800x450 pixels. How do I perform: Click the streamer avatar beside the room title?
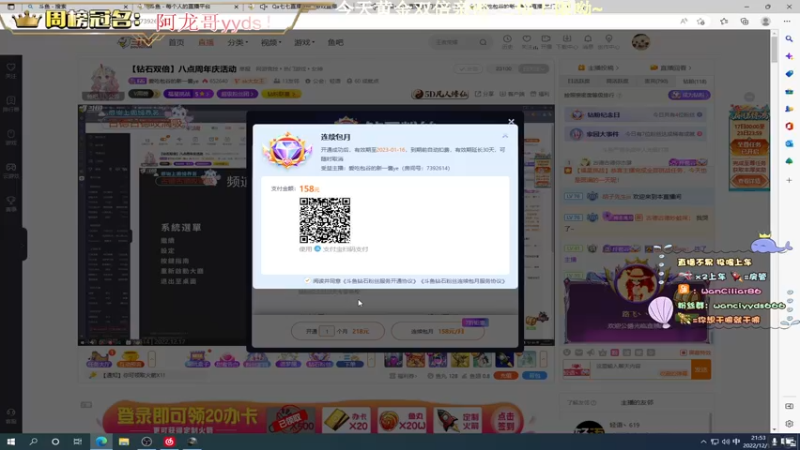(x=104, y=81)
